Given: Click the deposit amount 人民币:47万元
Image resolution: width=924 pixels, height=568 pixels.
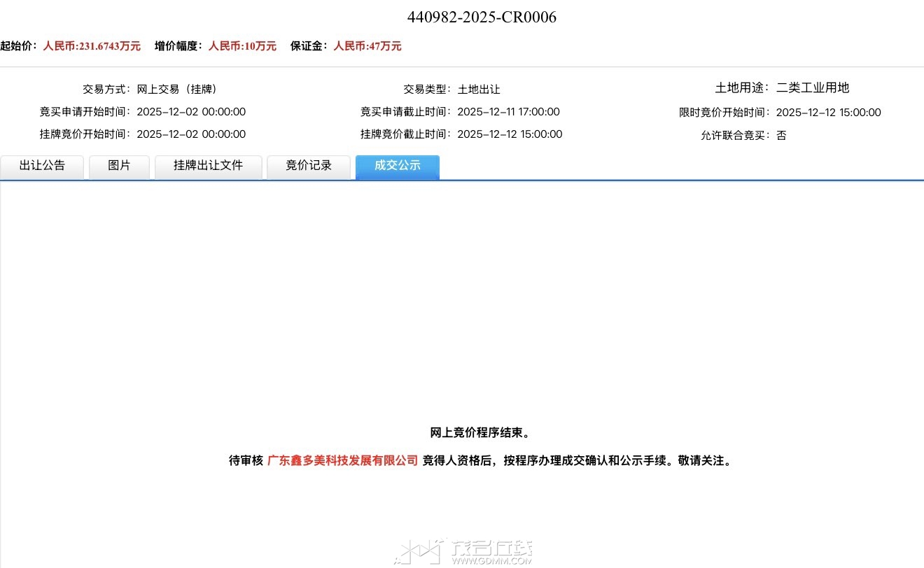Looking at the screenshot, I should pos(367,46).
